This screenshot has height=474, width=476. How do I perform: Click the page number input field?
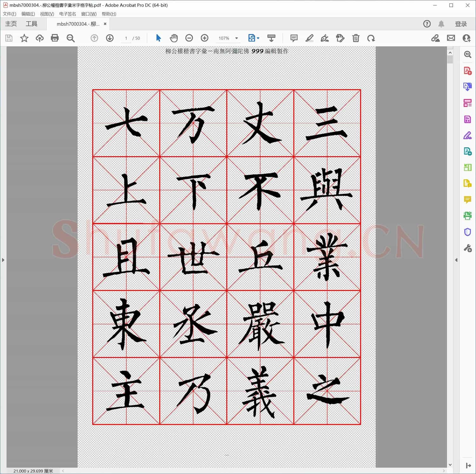tap(126, 38)
